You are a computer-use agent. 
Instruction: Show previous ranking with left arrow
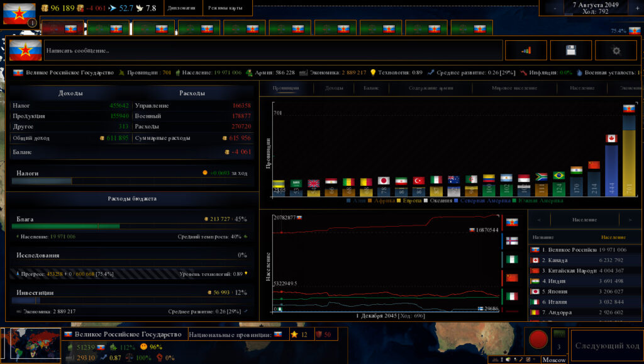pyautogui.click(x=540, y=220)
